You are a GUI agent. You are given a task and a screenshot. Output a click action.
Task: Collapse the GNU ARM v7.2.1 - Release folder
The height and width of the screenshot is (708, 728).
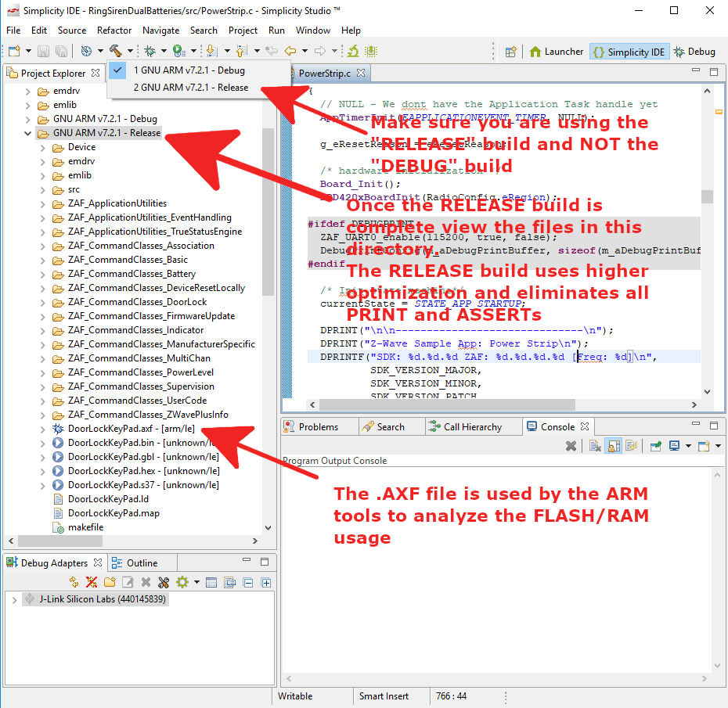click(28, 133)
